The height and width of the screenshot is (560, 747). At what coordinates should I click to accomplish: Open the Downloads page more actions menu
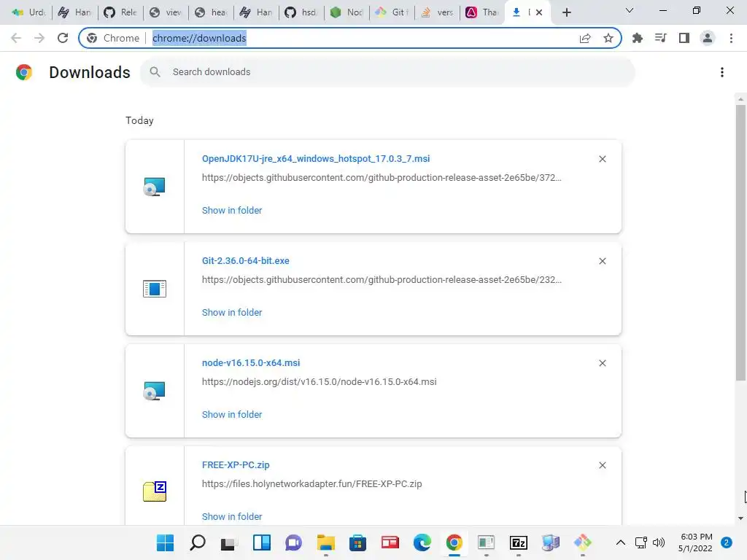pos(722,72)
